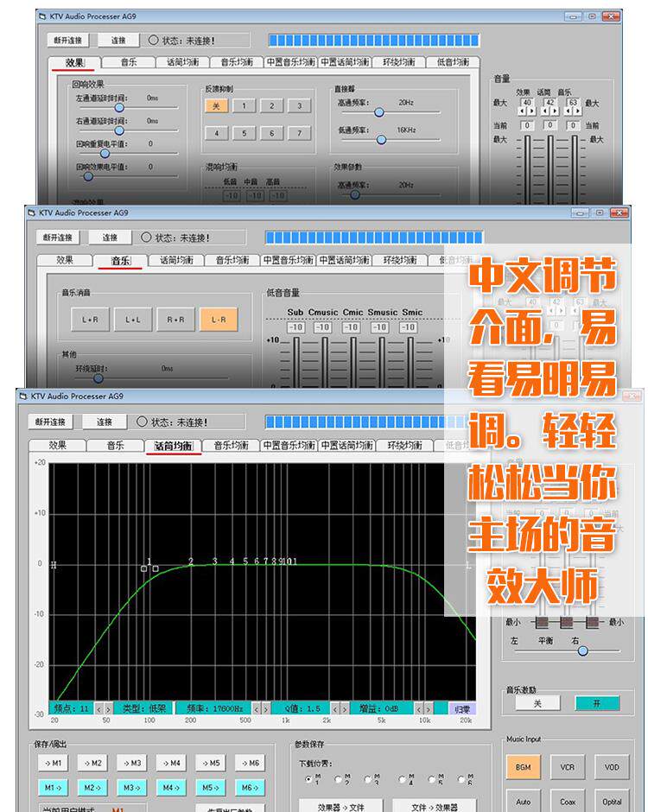Click the 平衡 left-right slider handle
648x812 pixels.
[582, 650]
